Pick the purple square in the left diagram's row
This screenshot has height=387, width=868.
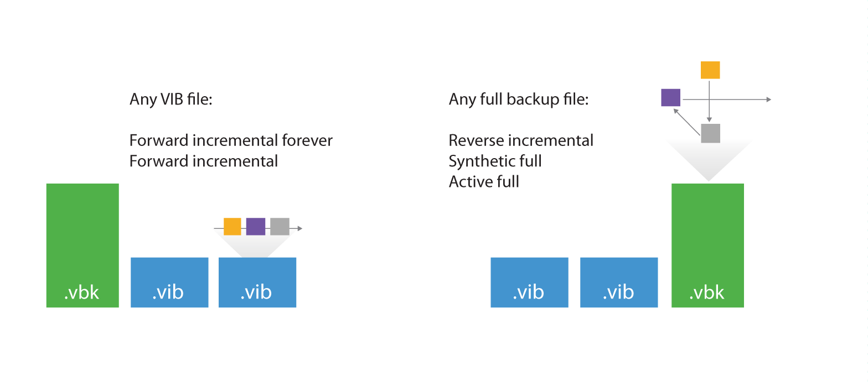click(x=256, y=227)
